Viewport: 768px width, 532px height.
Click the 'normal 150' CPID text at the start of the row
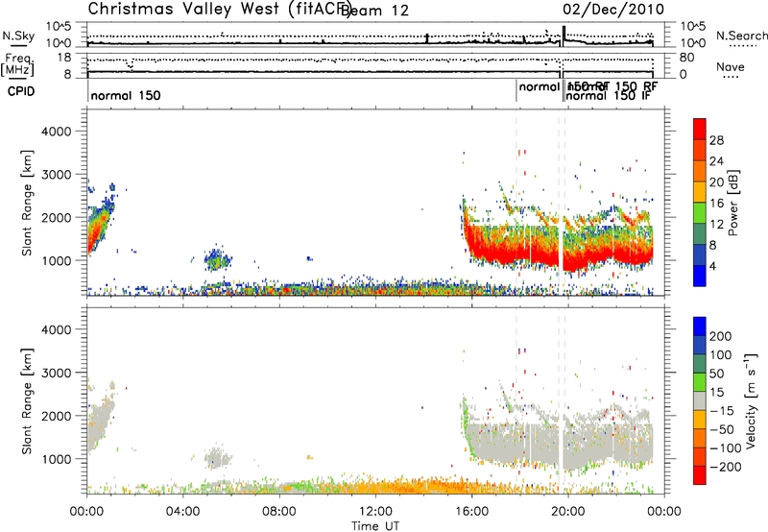tap(126, 95)
